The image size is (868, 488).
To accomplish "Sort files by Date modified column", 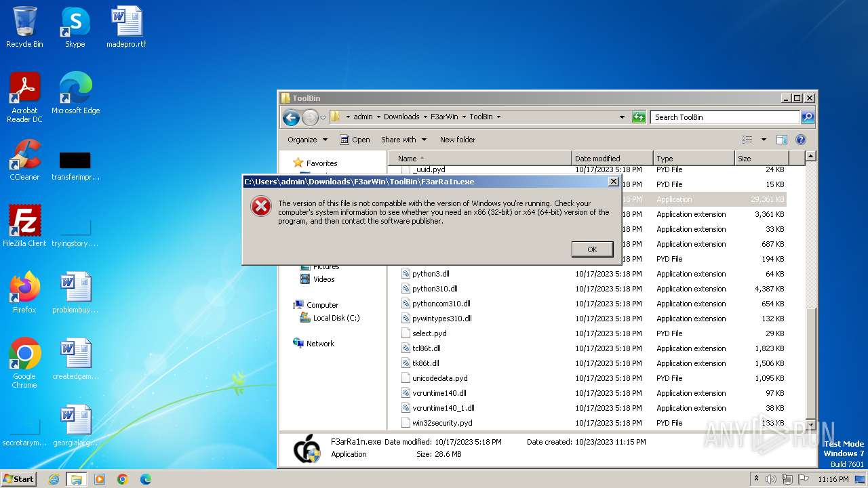I will [612, 159].
